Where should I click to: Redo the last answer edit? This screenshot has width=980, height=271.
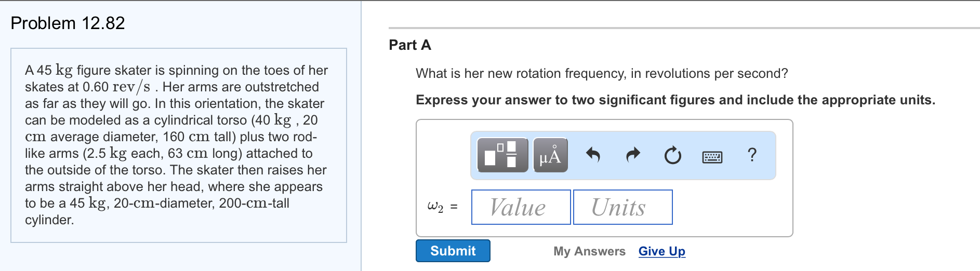click(x=632, y=155)
